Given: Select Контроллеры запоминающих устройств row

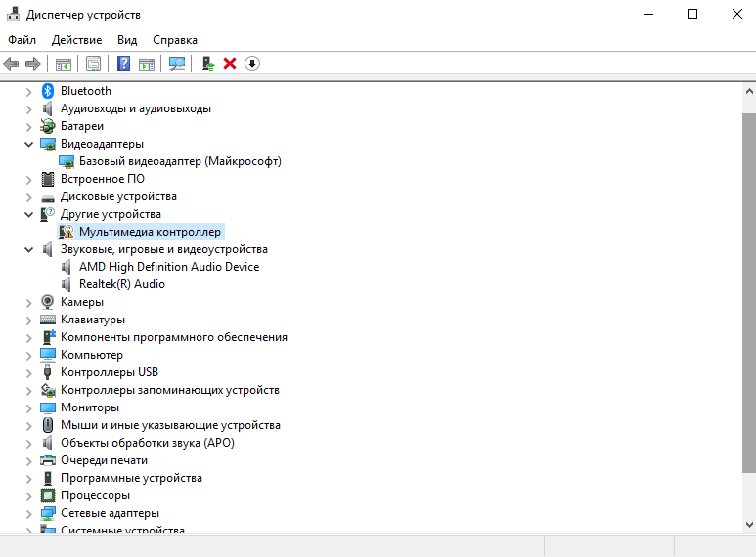Looking at the screenshot, I should [x=170, y=390].
